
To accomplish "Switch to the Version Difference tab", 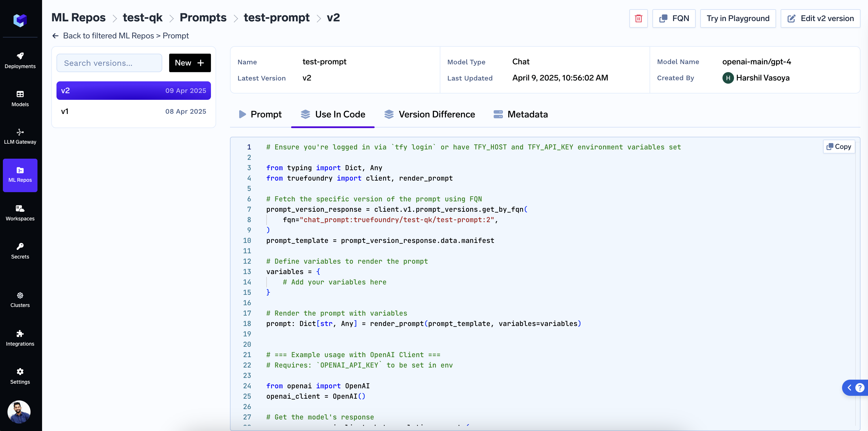I will click(x=429, y=114).
